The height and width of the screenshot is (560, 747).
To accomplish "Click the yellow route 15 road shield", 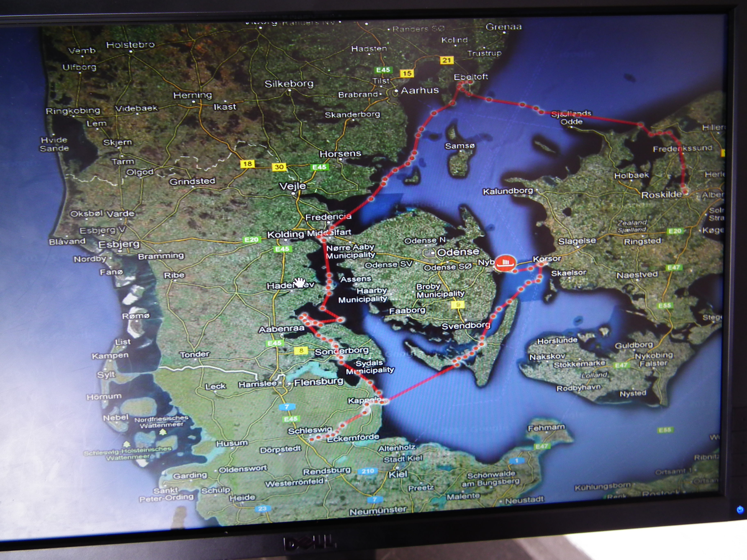I will [407, 73].
